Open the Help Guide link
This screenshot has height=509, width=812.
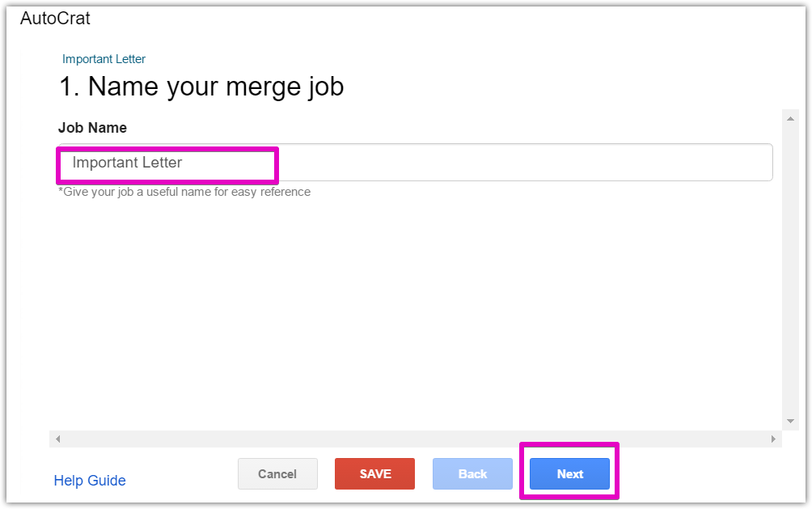tap(90, 481)
